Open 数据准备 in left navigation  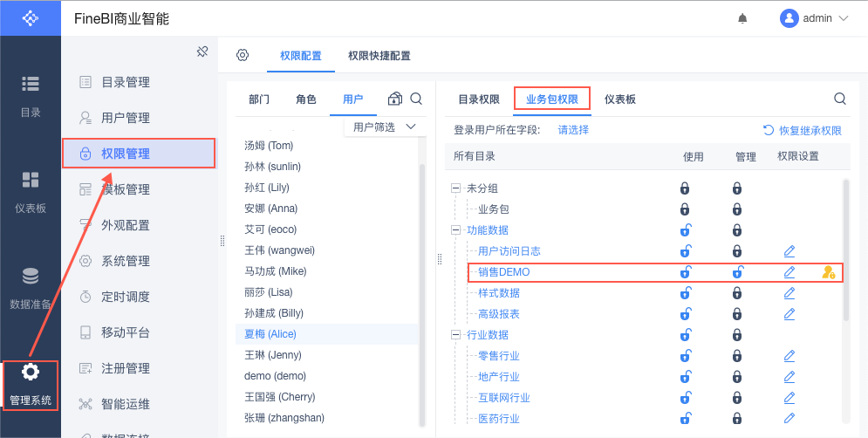31,289
